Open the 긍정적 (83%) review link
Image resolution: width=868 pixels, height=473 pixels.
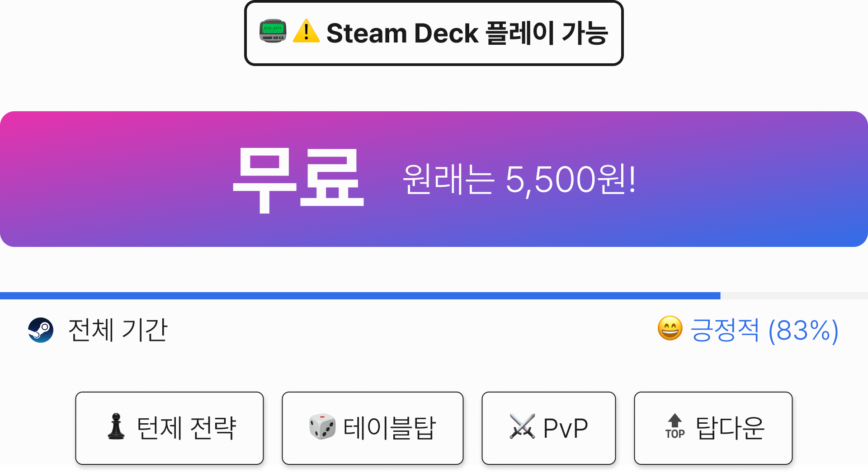pyautogui.click(x=764, y=330)
